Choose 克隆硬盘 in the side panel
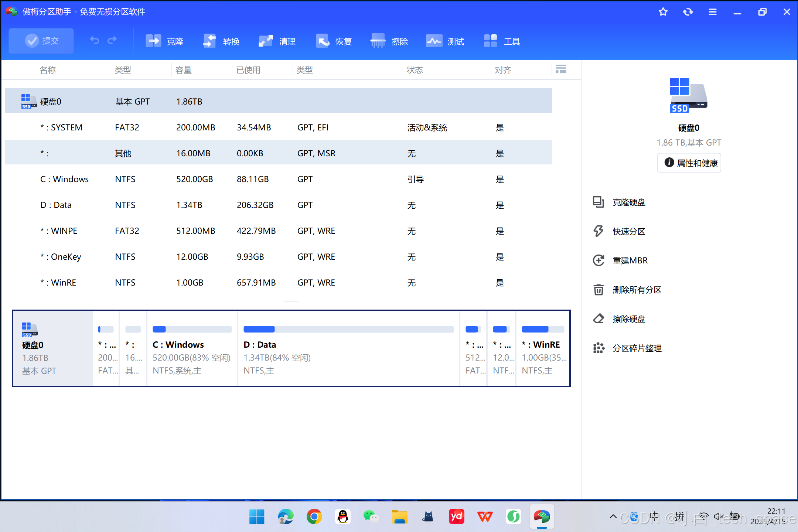798x532 pixels. (x=628, y=202)
